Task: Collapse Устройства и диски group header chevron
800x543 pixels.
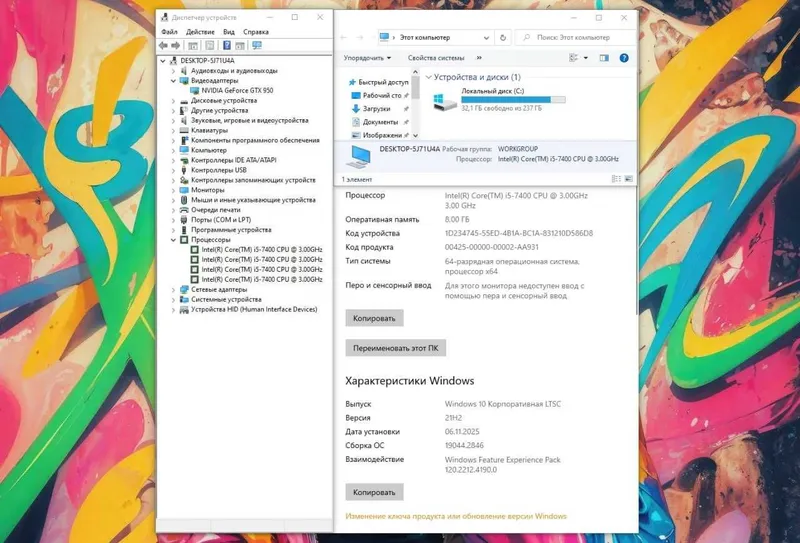Action: [429, 77]
